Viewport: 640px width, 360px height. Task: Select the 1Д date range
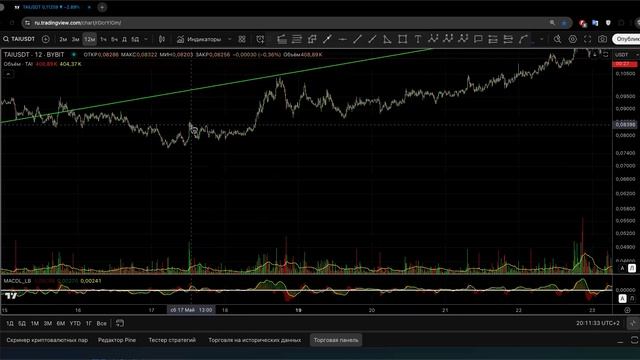(10, 323)
